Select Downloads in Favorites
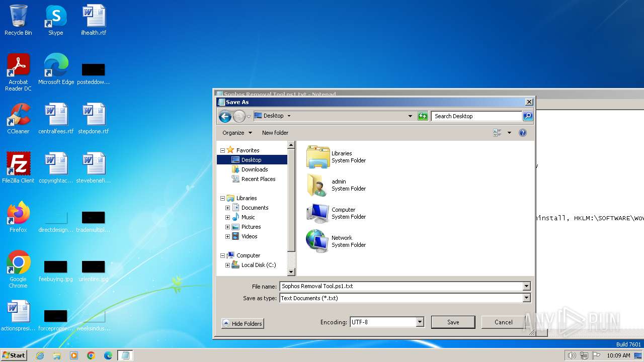 [x=255, y=169]
